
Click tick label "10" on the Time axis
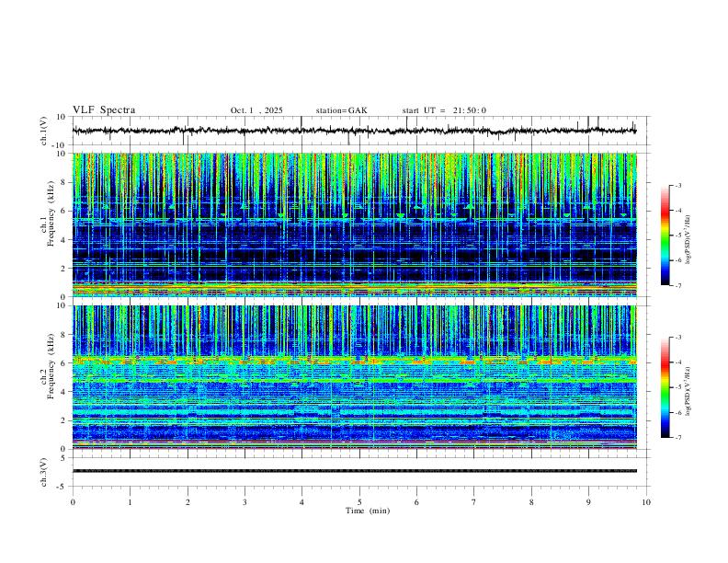point(646,502)
